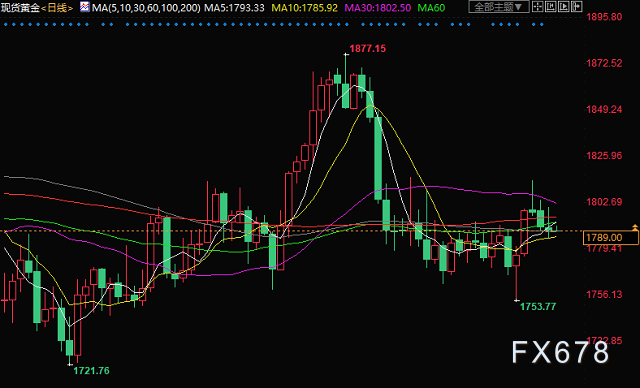This screenshot has height=388, width=640.
Task: Open the 全部主题 theme dropdown
Action: 499,7
